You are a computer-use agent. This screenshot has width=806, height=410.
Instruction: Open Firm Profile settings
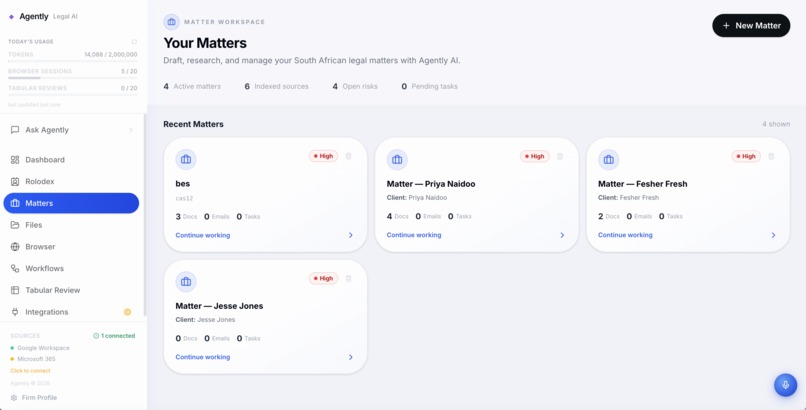34,398
